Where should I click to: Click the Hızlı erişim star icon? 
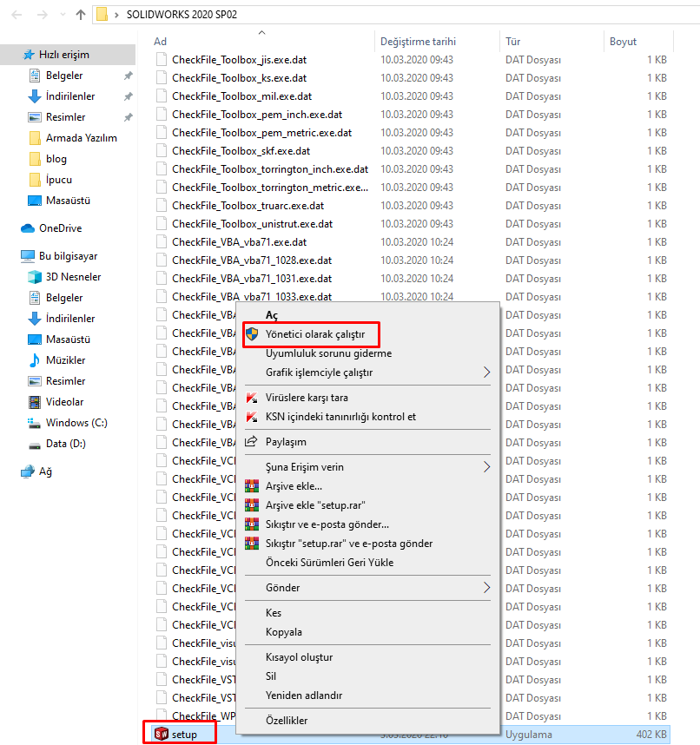[x=29, y=55]
